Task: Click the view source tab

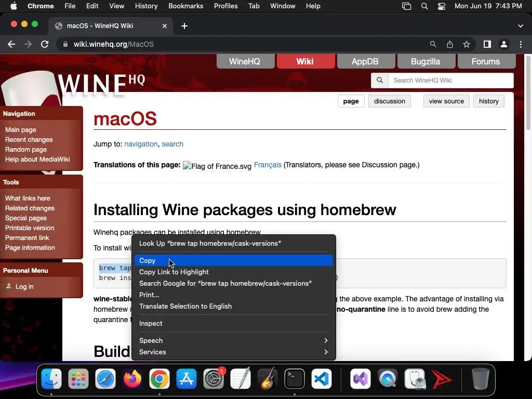Action: click(446, 101)
